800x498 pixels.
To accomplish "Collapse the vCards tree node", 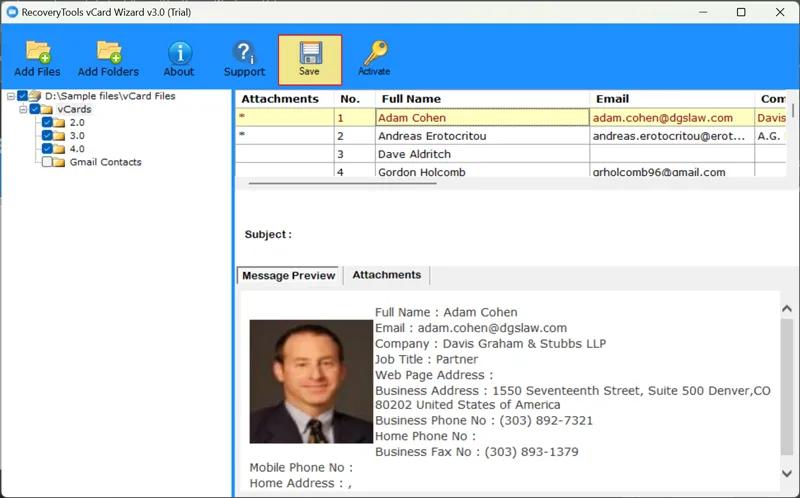I will (x=22, y=109).
